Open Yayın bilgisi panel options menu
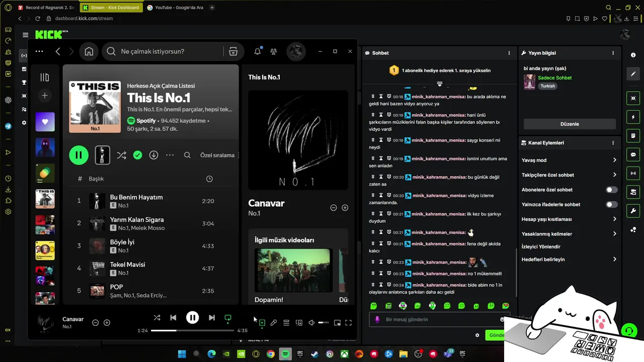The width and height of the screenshot is (644, 362). (613, 53)
